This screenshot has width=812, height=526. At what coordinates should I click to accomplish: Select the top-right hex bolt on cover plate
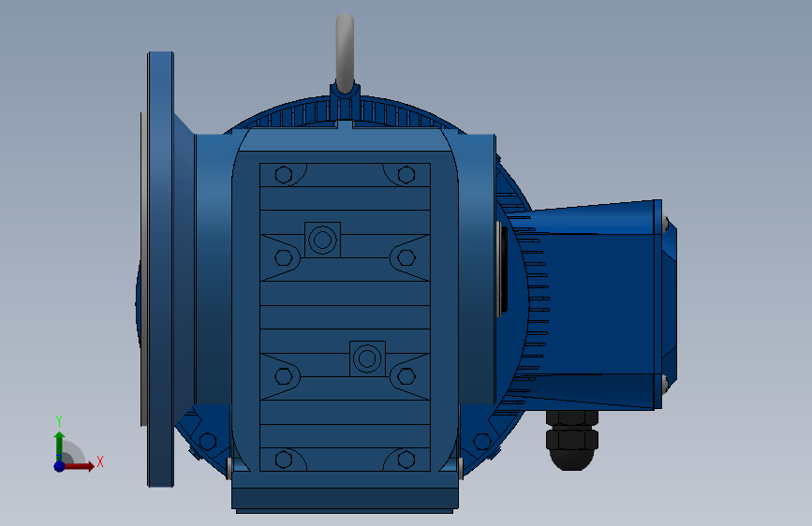click(x=406, y=175)
